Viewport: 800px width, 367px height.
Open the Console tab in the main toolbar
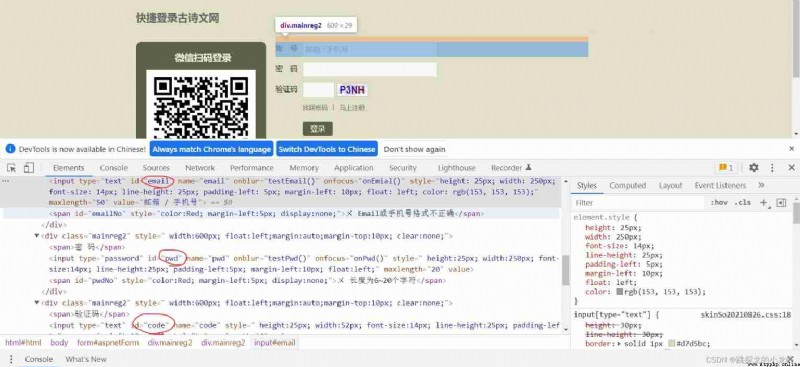pyautogui.click(x=113, y=167)
